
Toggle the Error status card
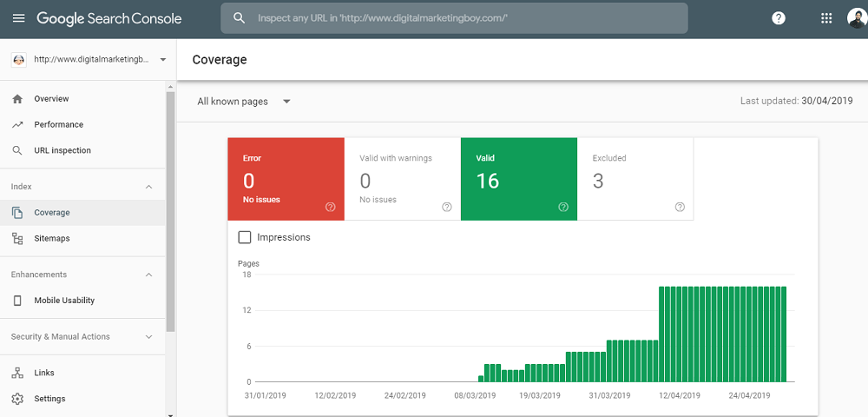286,180
